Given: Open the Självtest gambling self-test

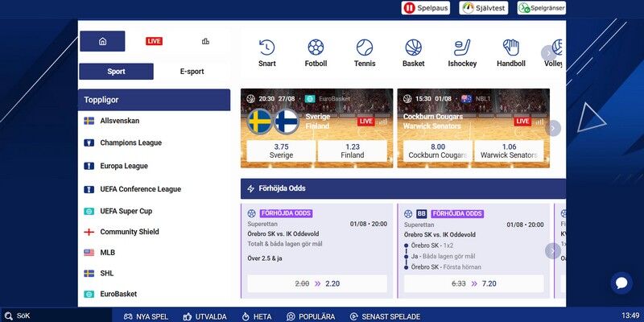Looking at the screenshot, I should [484, 8].
